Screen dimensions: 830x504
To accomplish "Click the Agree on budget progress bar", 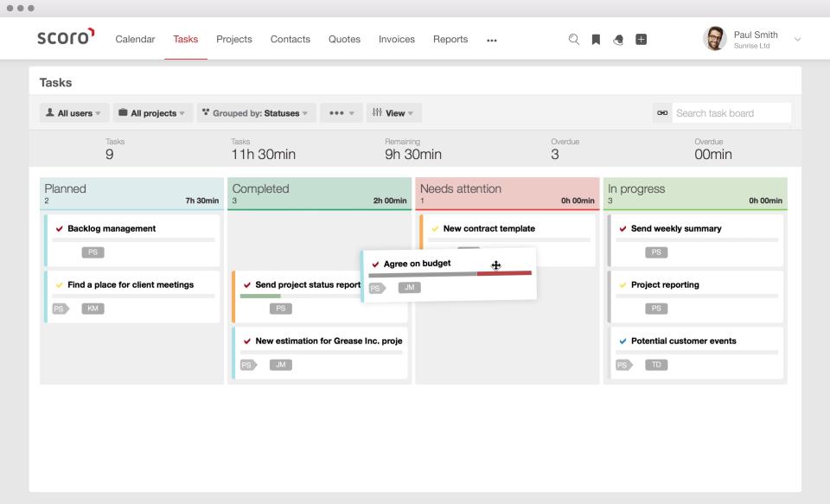I will [x=450, y=274].
